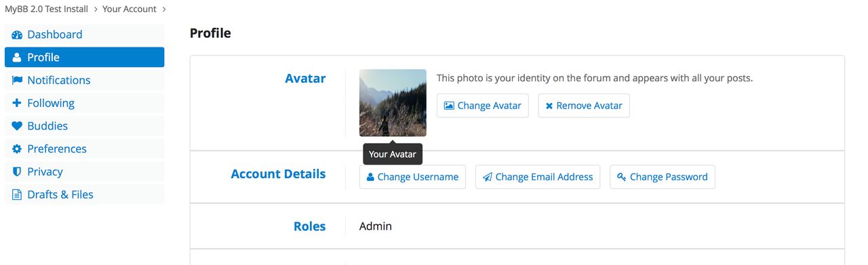
Task: Click the Dashboard gauge icon
Action: (x=17, y=35)
